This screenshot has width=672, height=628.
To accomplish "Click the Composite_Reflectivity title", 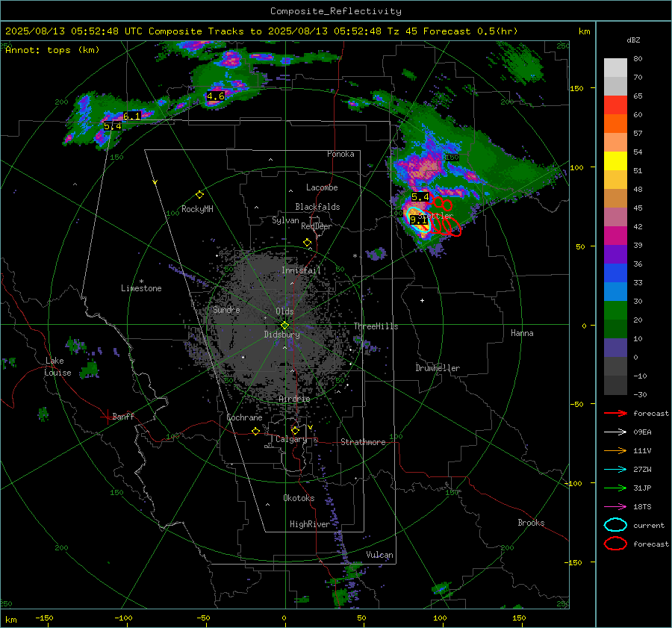I will (x=335, y=11).
